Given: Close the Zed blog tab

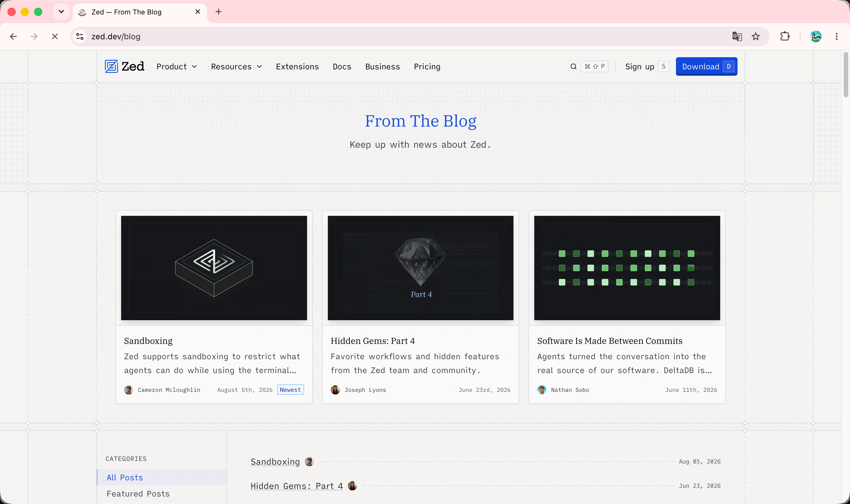Looking at the screenshot, I should pos(198,12).
